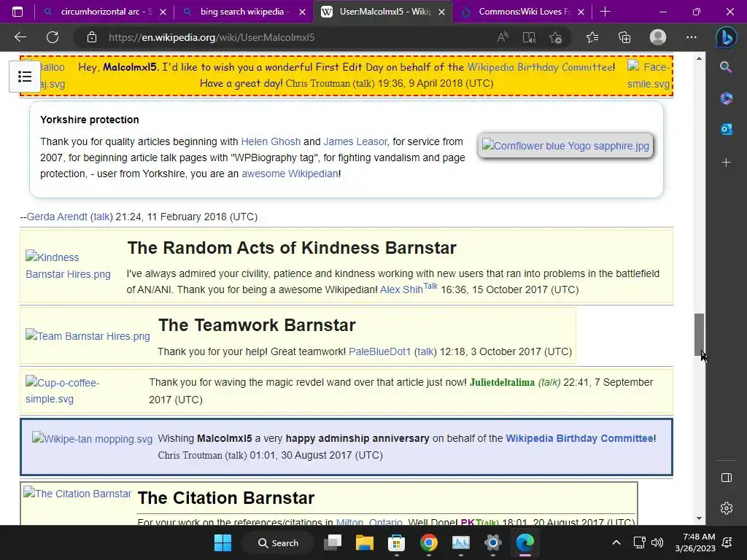This screenshot has height=560, width=747.
Task: Close the circumhorizontal arc tab
Action: [163, 12]
